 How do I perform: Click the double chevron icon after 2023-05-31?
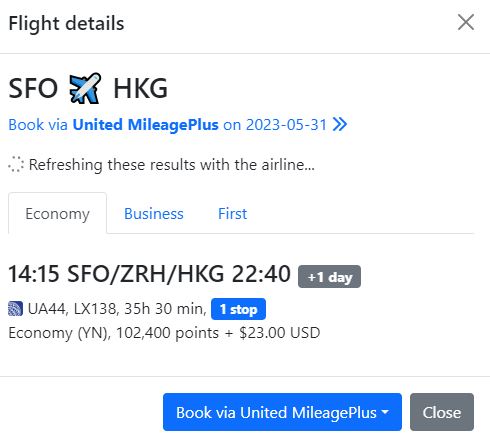(x=340, y=125)
